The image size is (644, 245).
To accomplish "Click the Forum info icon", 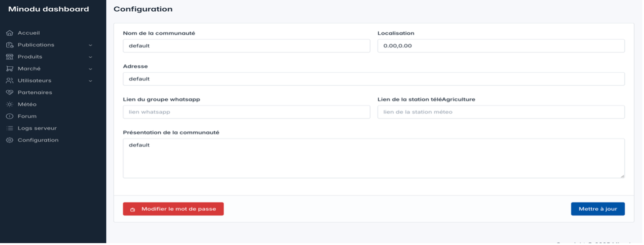I will click(x=9, y=116).
